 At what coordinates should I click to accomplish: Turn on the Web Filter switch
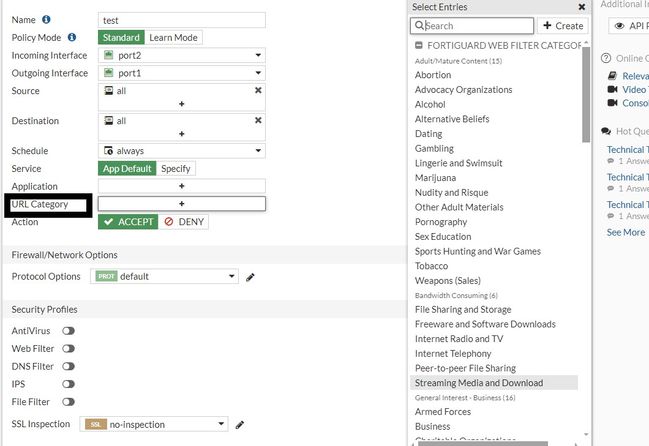point(69,348)
